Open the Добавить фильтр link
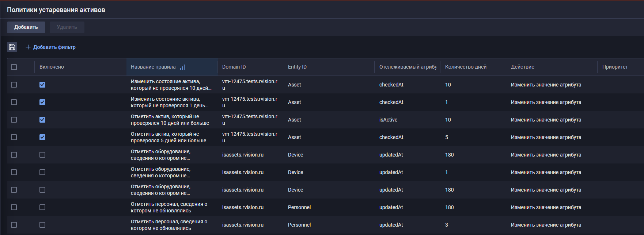Image resolution: width=644 pixels, height=235 pixels. coord(50,47)
